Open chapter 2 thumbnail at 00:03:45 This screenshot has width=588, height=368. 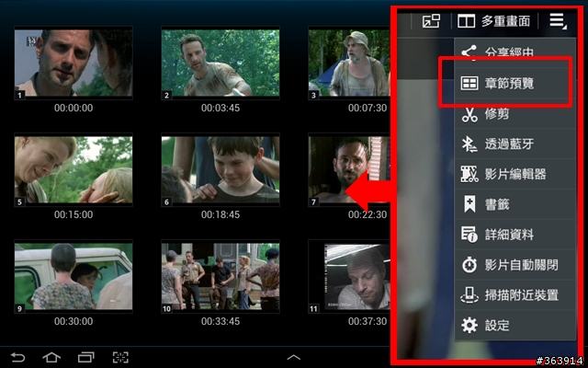[220, 63]
